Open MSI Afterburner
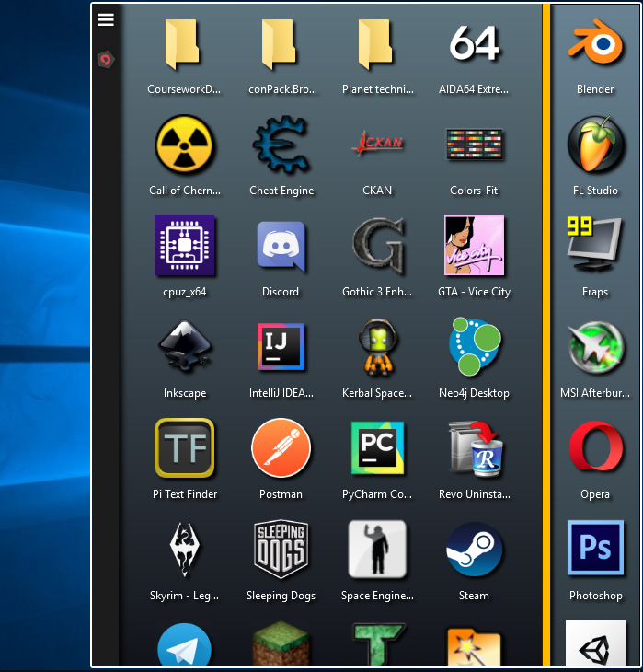This screenshot has width=643, height=672. (x=595, y=347)
